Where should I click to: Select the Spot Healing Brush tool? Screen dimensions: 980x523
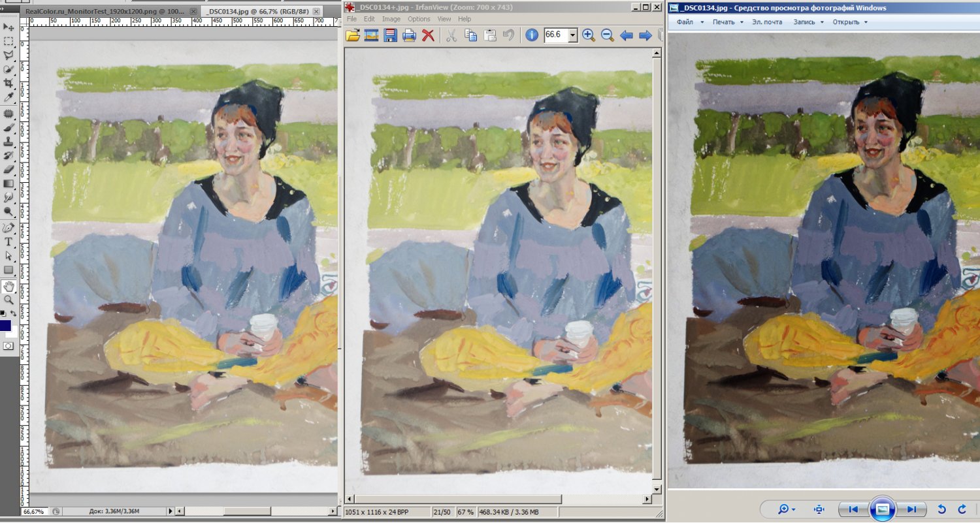tap(8, 114)
